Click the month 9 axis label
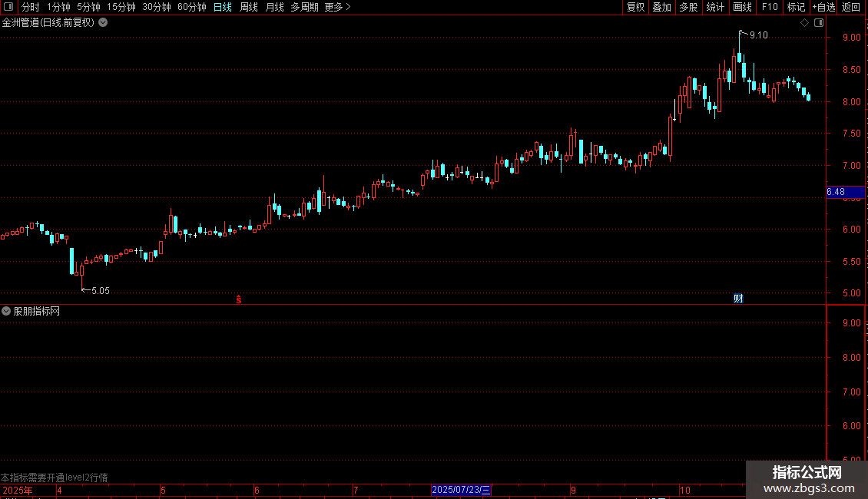The height and width of the screenshot is (499, 868). pyautogui.click(x=573, y=490)
